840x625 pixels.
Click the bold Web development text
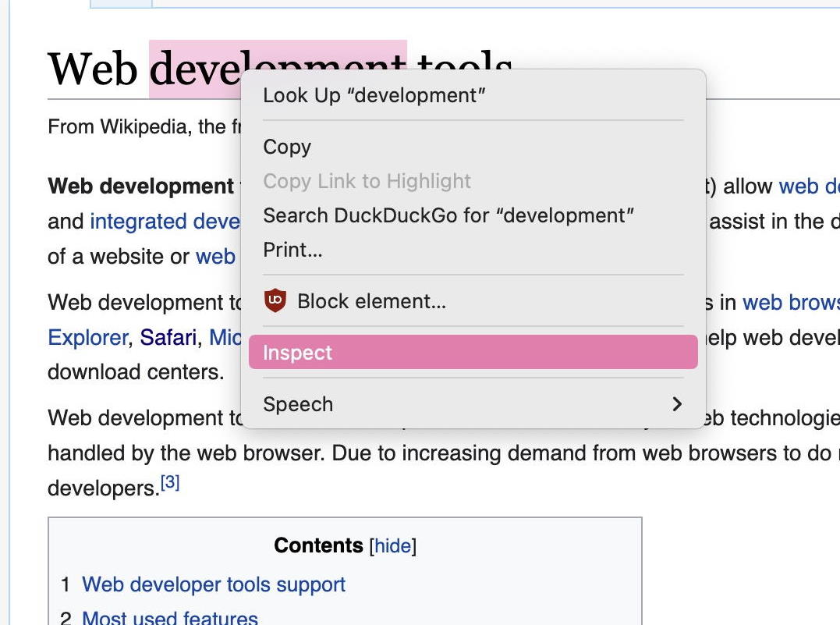tap(141, 186)
